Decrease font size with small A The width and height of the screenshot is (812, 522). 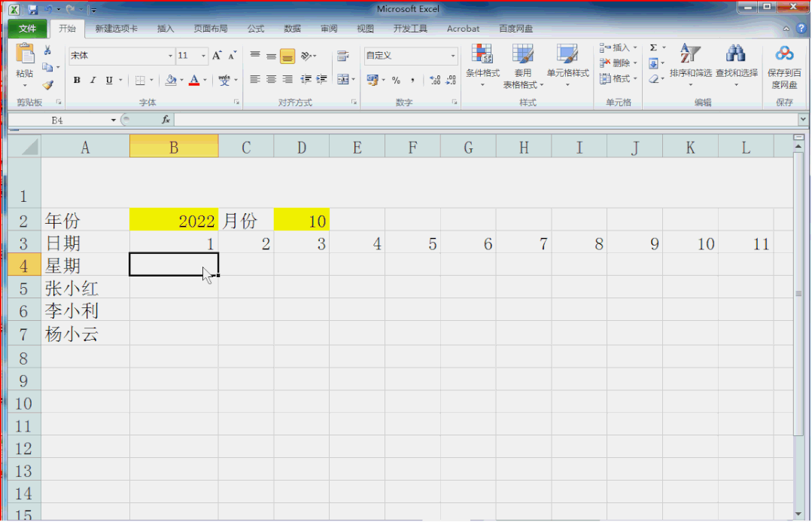click(233, 56)
